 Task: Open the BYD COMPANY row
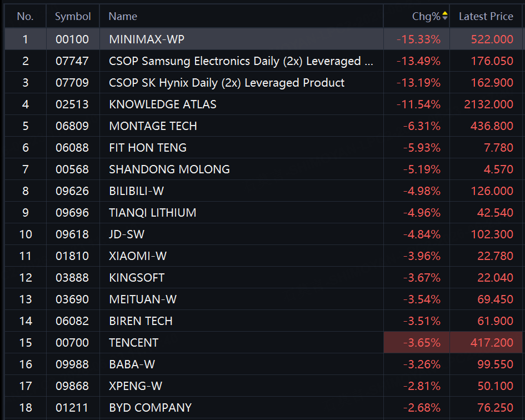(x=263, y=407)
